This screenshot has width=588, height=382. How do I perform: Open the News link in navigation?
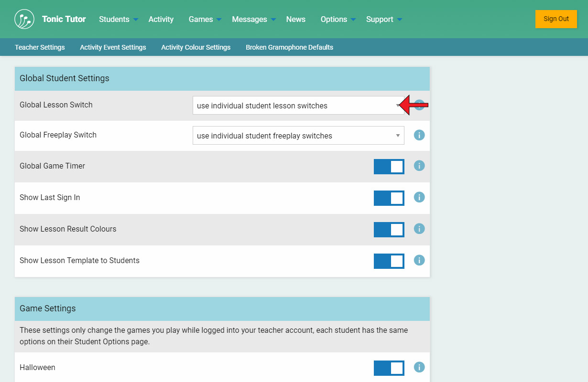pos(295,19)
